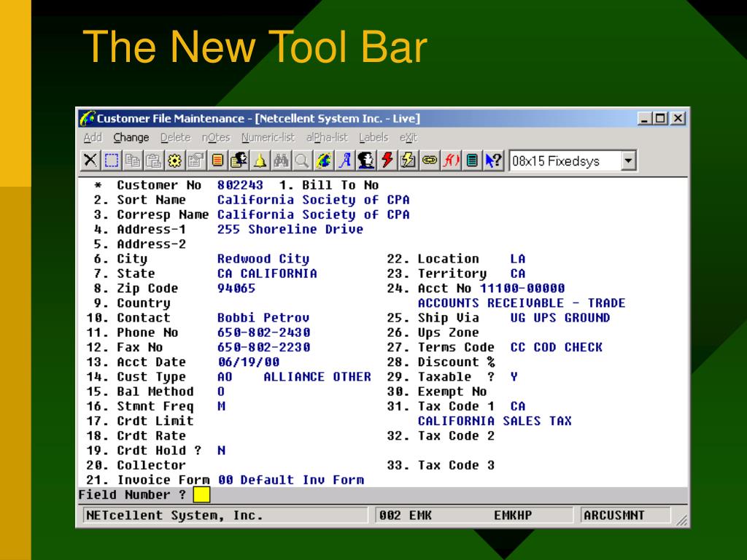Screen dimensions: 747x560
Task: Click the yellow bell icon
Action: pos(260,160)
